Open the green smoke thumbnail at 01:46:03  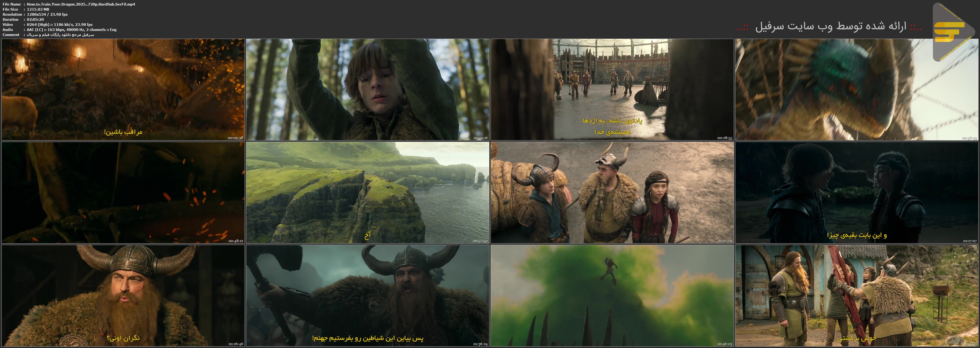click(612, 296)
